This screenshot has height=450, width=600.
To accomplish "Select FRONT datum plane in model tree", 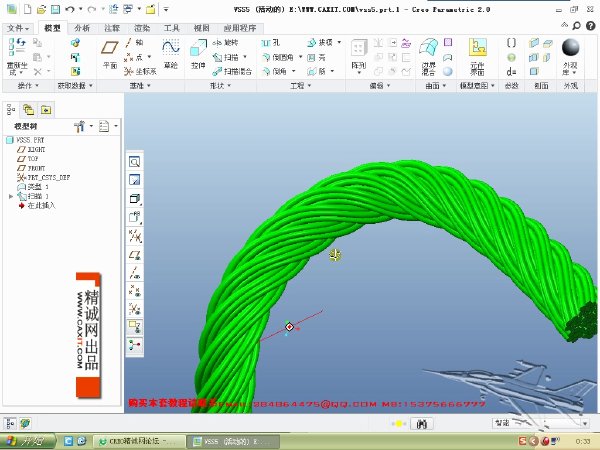I will (x=31, y=168).
